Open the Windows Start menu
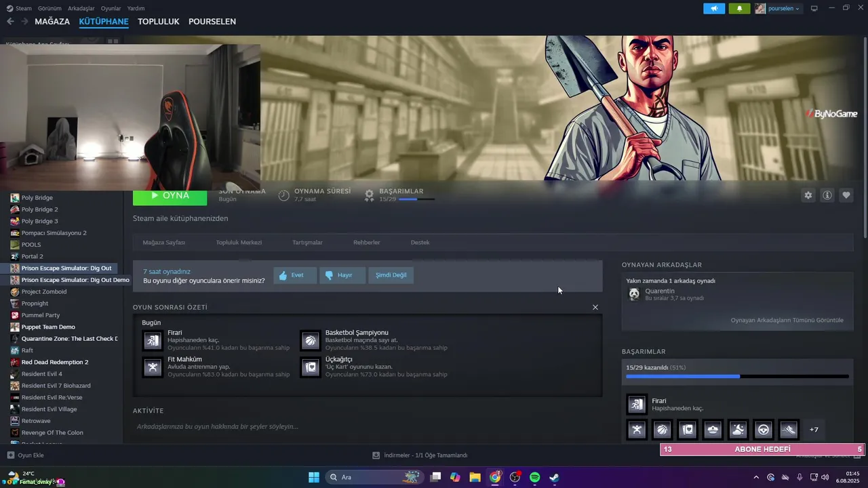Image resolution: width=868 pixels, height=488 pixels. pos(314,477)
